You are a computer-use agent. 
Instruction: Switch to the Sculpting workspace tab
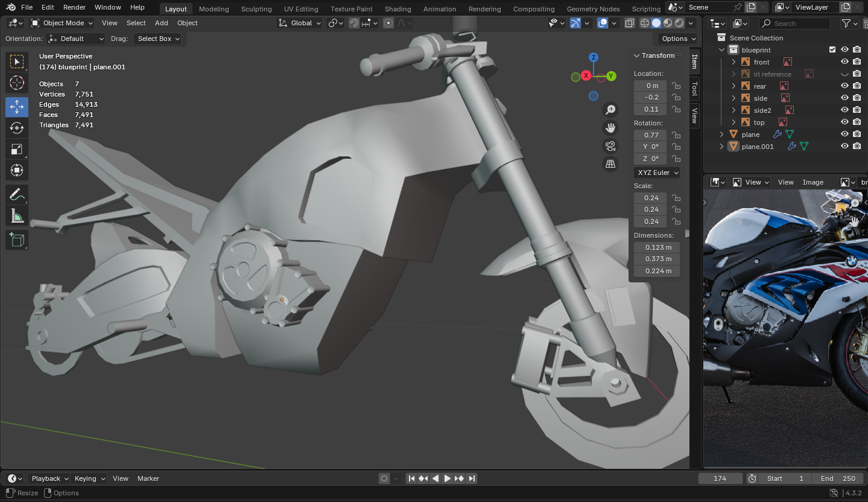(256, 9)
